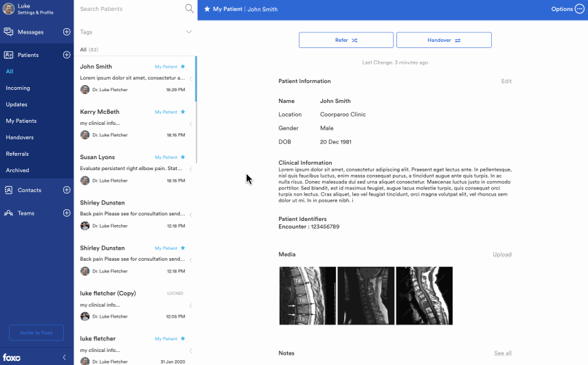
Task: Collapse the sidebar with the bottom chevron
Action: pyautogui.click(x=64, y=357)
